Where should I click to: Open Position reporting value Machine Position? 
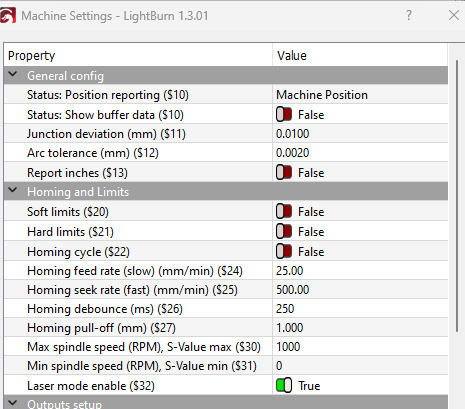(322, 95)
